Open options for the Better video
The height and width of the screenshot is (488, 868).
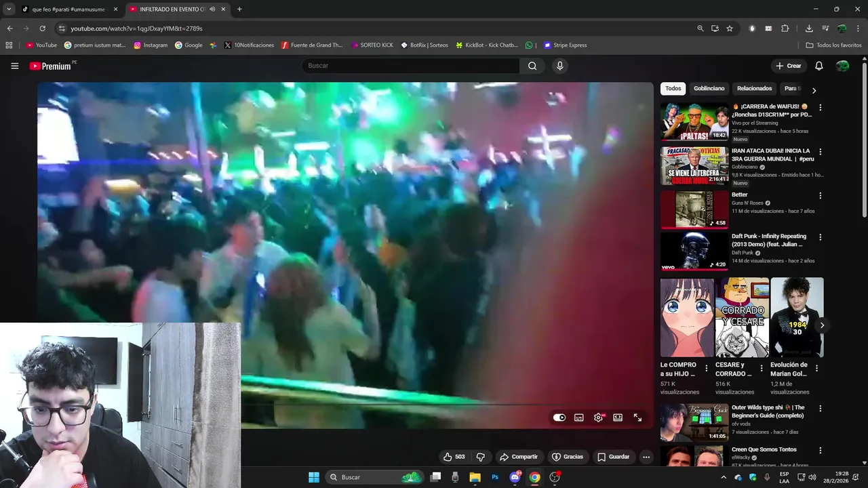pos(820,195)
